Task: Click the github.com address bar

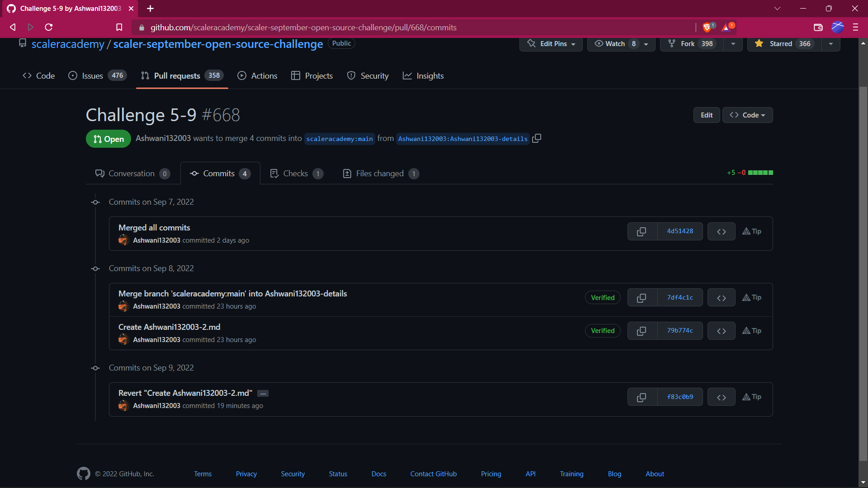Action: pos(303,28)
